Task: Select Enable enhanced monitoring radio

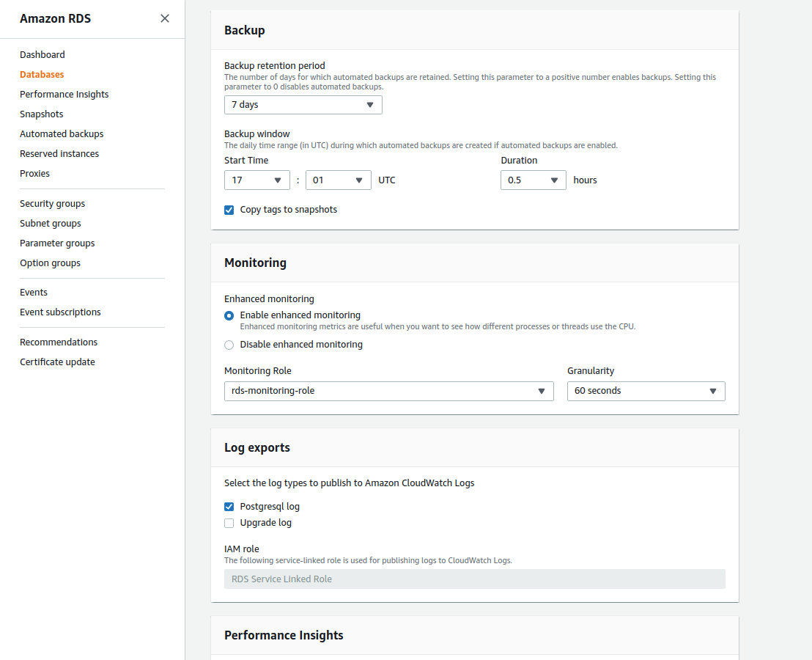Action: click(x=229, y=315)
